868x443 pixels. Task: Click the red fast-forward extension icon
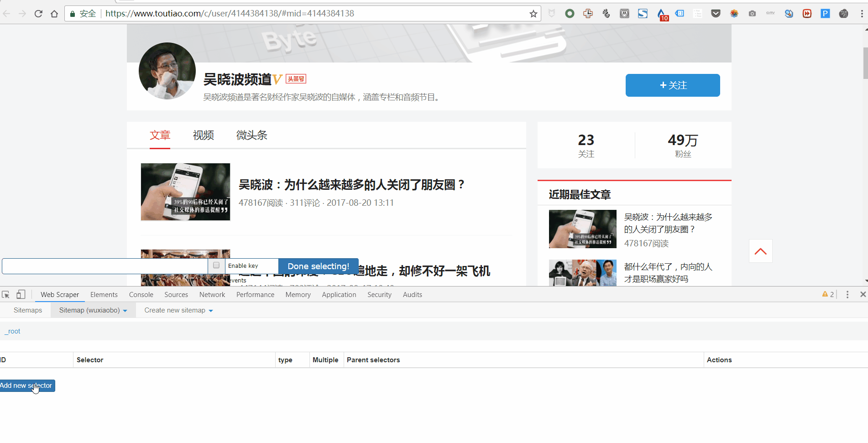[x=807, y=14]
